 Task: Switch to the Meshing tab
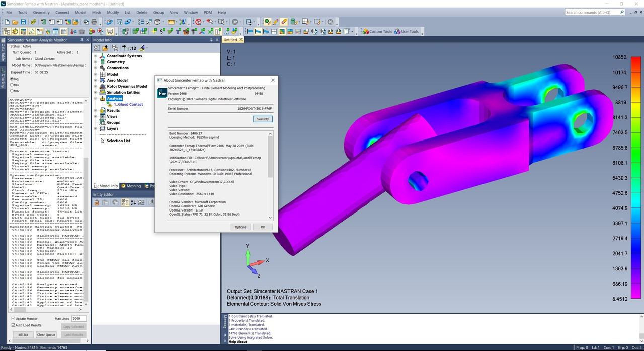[x=131, y=186]
